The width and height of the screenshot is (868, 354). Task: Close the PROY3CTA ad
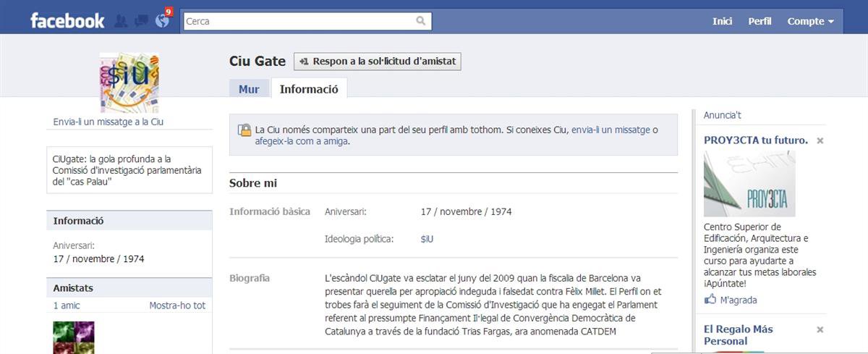(x=820, y=141)
